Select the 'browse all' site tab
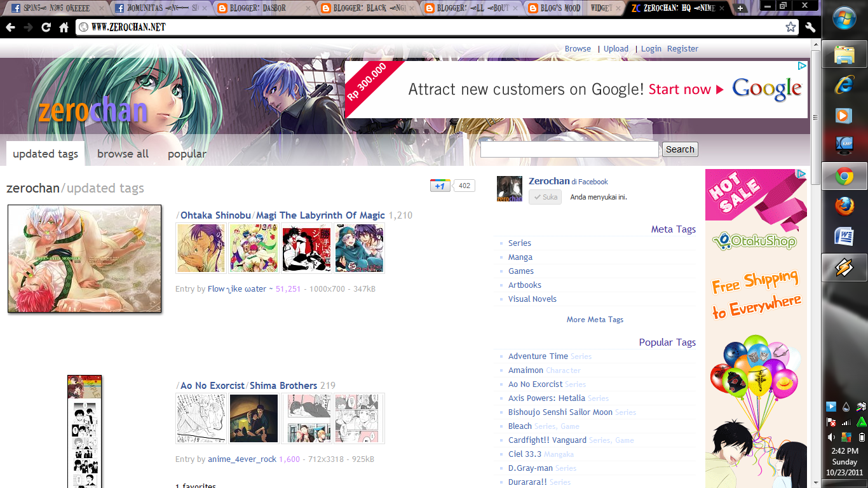The image size is (868, 488). coord(123,154)
